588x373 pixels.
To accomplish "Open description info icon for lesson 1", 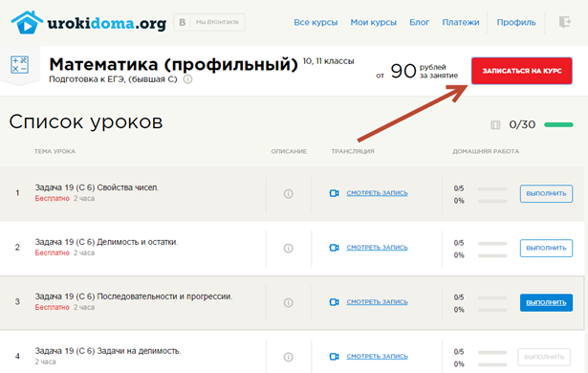I will [288, 193].
